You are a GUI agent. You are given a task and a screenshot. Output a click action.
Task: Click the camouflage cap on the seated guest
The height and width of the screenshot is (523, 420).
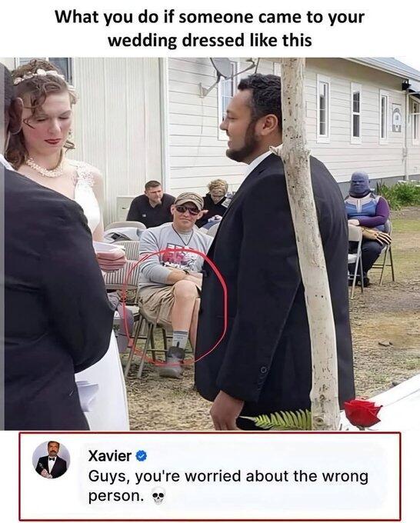click(189, 199)
